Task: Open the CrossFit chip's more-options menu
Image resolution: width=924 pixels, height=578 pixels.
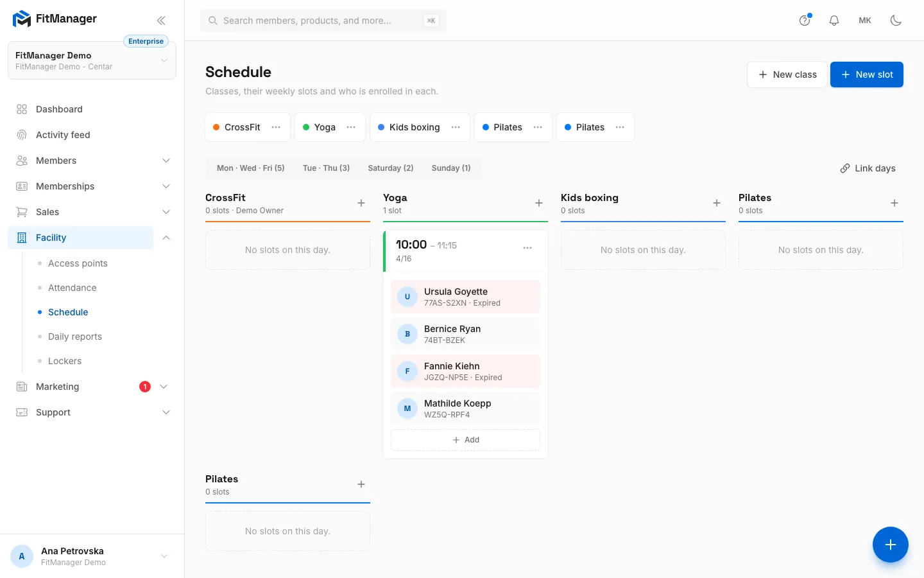Action: pos(276,127)
